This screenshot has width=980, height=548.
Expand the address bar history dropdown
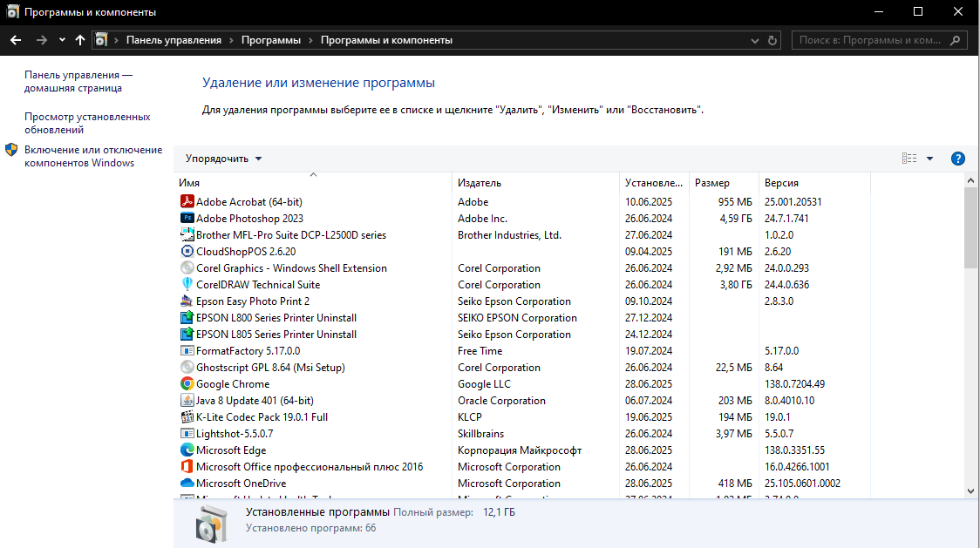755,41
